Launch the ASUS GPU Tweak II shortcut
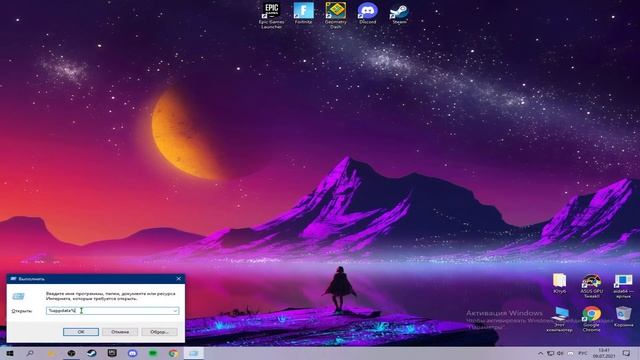The height and width of the screenshot is (360, 640). coord(591,286)
